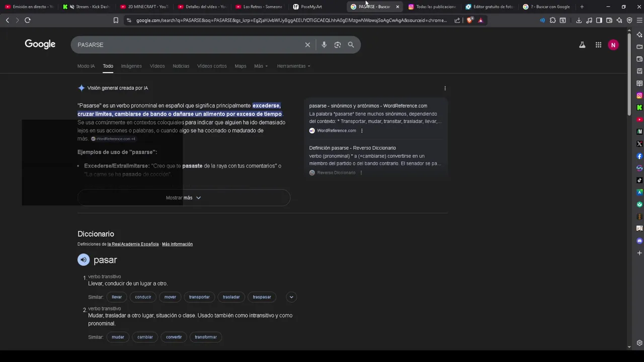Viewport: 644px width, 362px height.
Task: Reload the current Google search page
Action: 28,20
